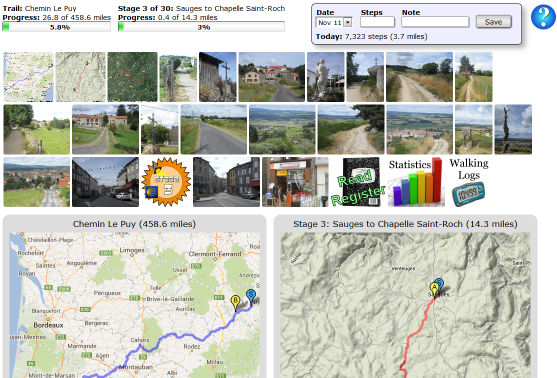Open the blue question mark help icon
The height and width of the screenshot is (378, 557).
pos(543,17)
